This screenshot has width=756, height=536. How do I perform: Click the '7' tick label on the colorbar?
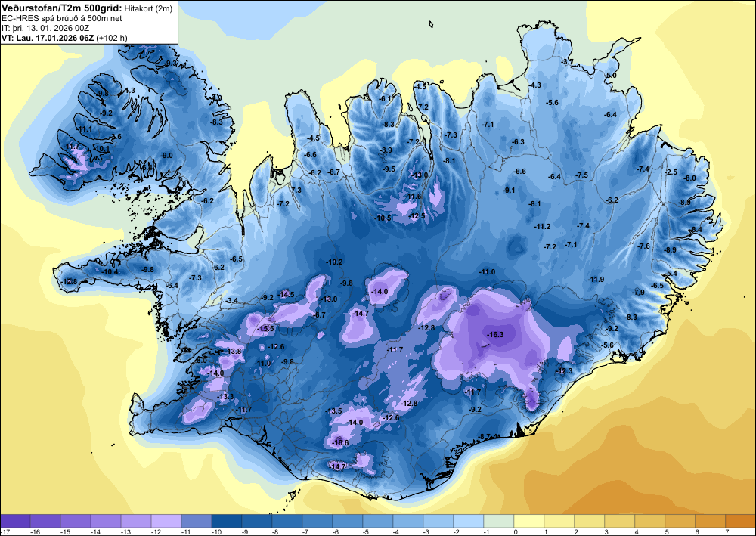click(726, 531)
